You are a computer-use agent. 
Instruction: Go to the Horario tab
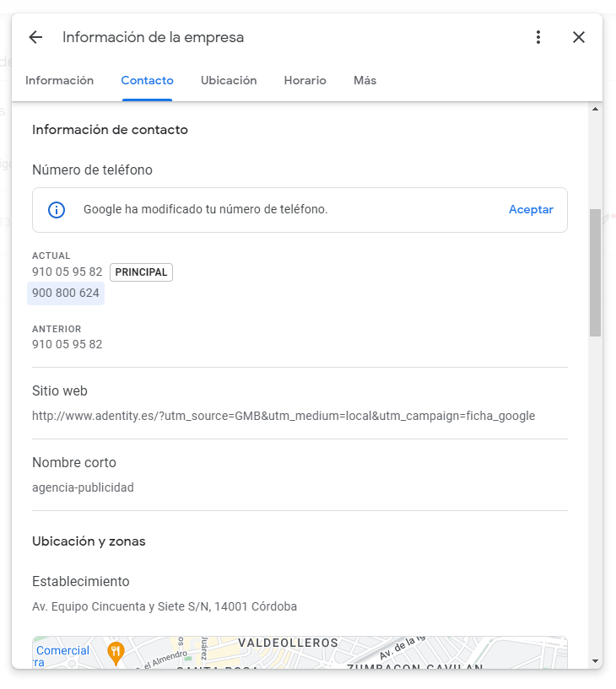coord(305,81)
